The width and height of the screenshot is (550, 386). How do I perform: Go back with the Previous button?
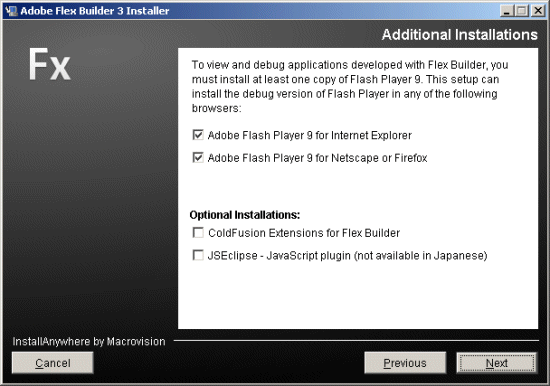point(405,363)
